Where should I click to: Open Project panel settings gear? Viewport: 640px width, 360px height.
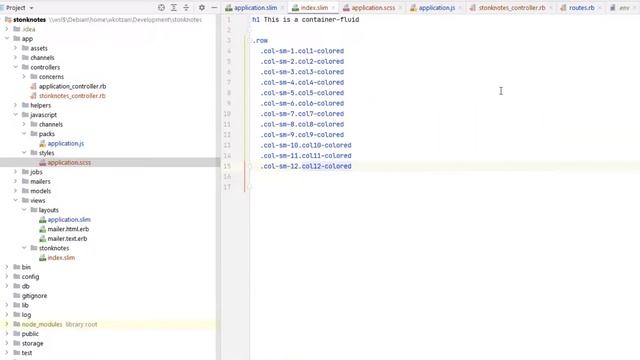pos(202,7)
